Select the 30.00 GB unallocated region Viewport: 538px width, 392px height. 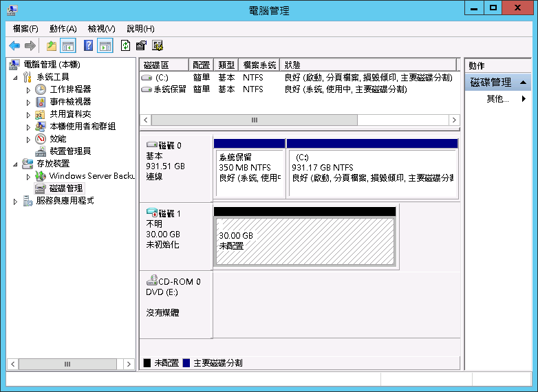[305, 241]
